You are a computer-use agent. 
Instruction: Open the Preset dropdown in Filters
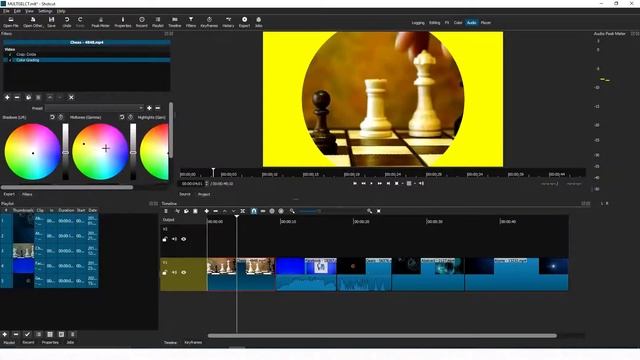94,108
